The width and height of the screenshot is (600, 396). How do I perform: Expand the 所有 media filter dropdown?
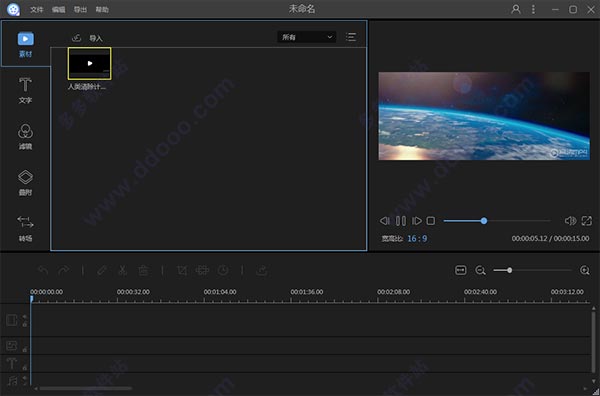click(x=307, y=37)
